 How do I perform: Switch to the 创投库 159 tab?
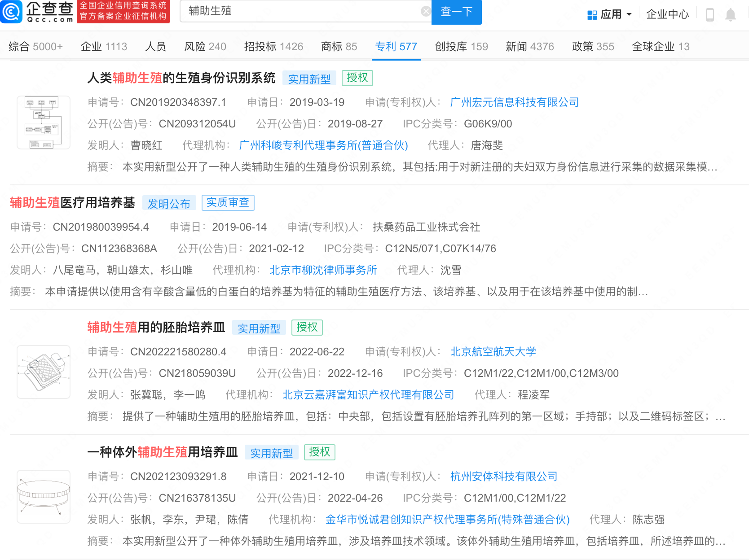coord(461,46)
